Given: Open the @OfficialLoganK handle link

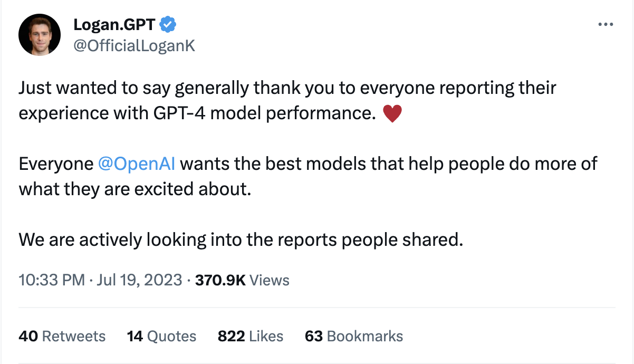Looking at the screenshot, I should click(x=135, y=46).
